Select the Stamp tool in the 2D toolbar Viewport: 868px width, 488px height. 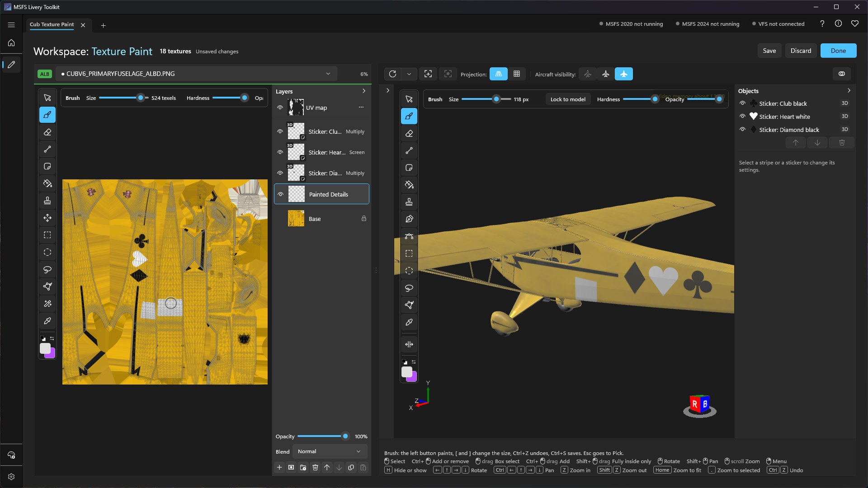(x=47, y=201)
